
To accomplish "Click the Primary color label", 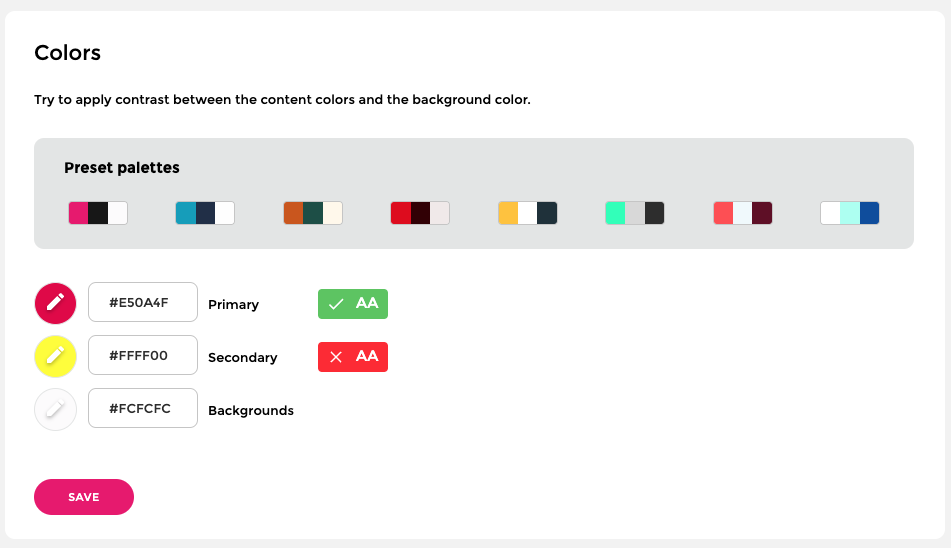I will point(233,304).
